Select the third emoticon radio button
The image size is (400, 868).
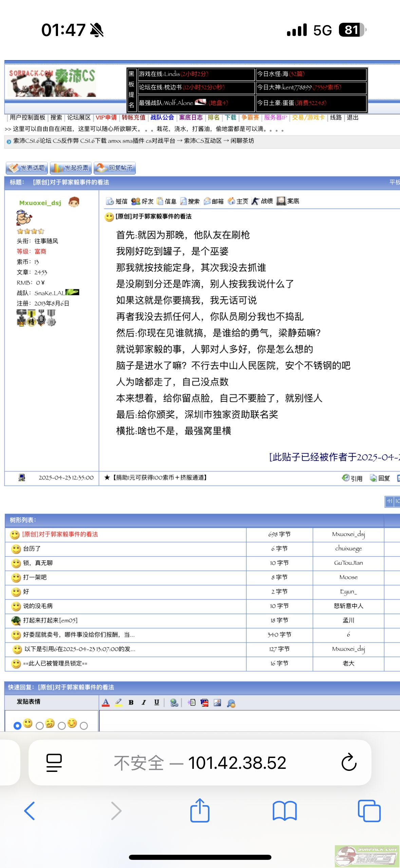pos(62,726)
